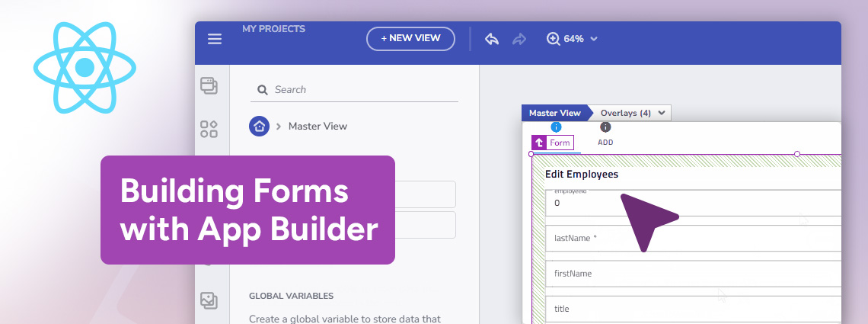This screenshot has width=868, height=324.
Task: Click the home icon in breadcrumb
Action: click(260, 127)
